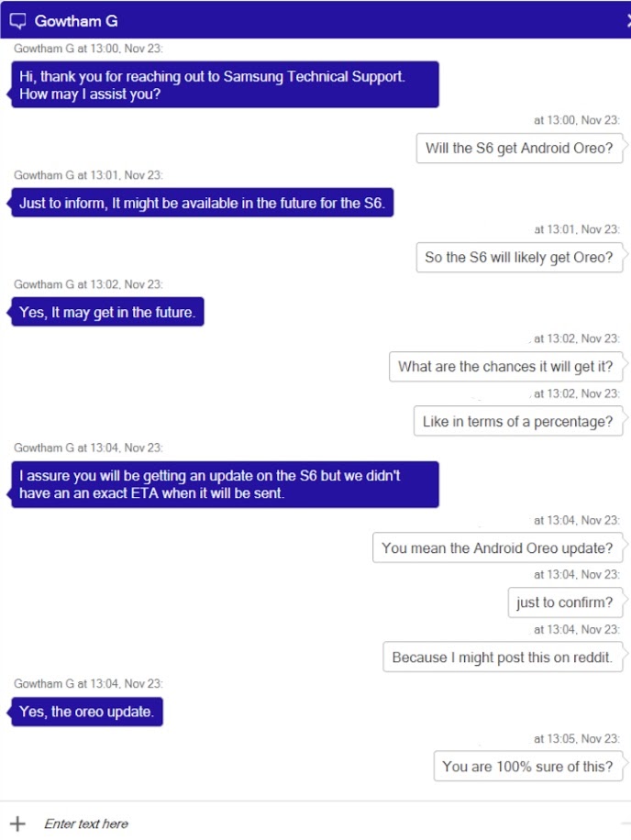Close the chat window with X
Viewport: 631px width, 840px height.
625,20
